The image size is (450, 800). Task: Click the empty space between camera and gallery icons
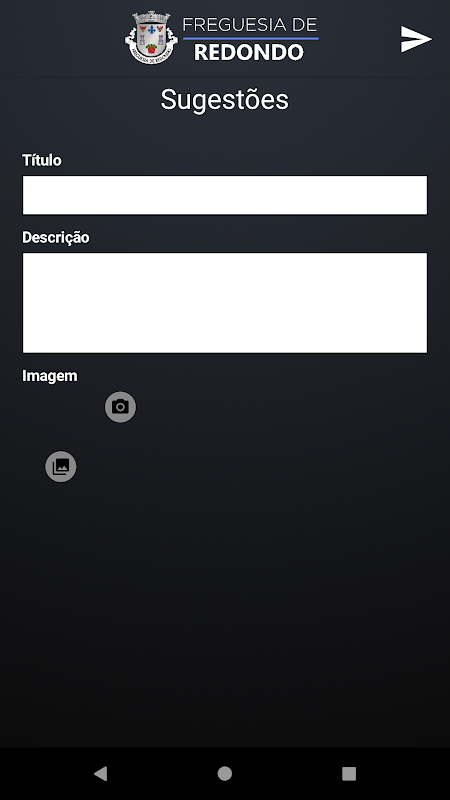click(91, 437)
